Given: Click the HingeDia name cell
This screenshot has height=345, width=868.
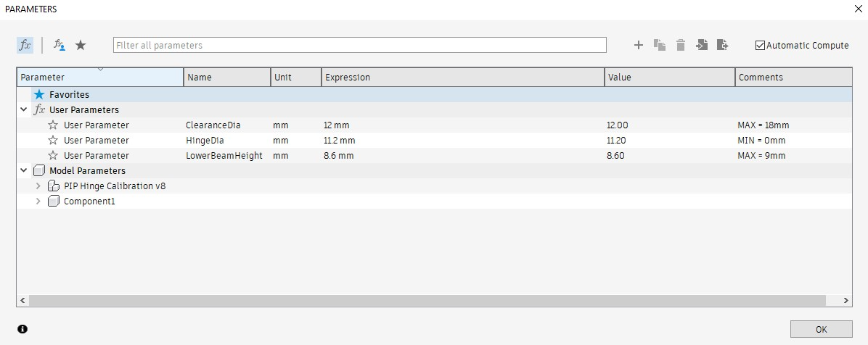Looking at the screenshot, I should [205, 141].
